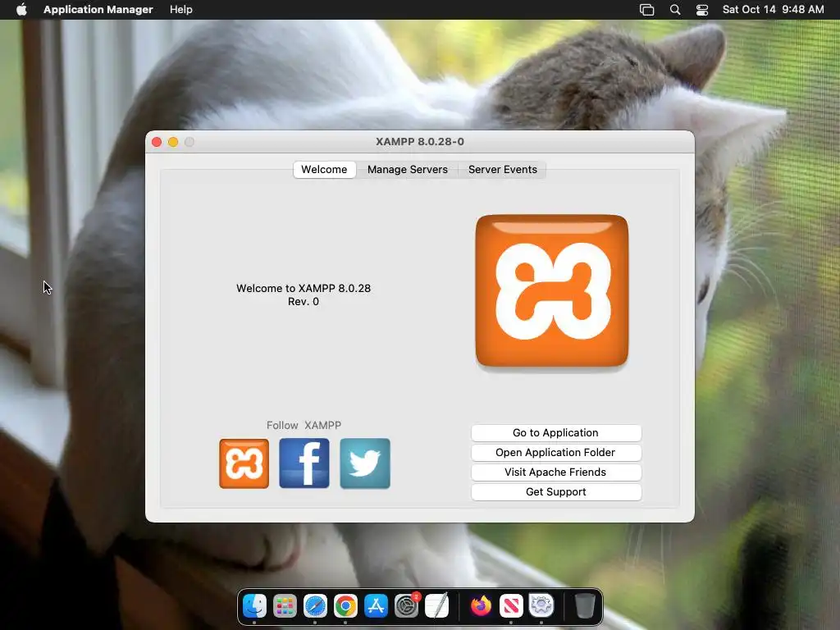
Task: Click Open Application Folder button
Action: coord(556,453)
